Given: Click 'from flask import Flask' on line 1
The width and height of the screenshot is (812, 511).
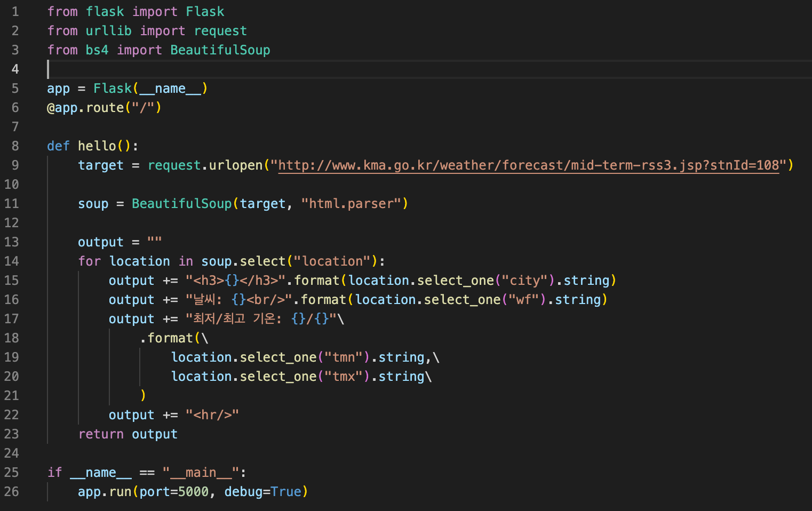Looking at the screenshot, I should pyautogui.click(x=136, y=12).
